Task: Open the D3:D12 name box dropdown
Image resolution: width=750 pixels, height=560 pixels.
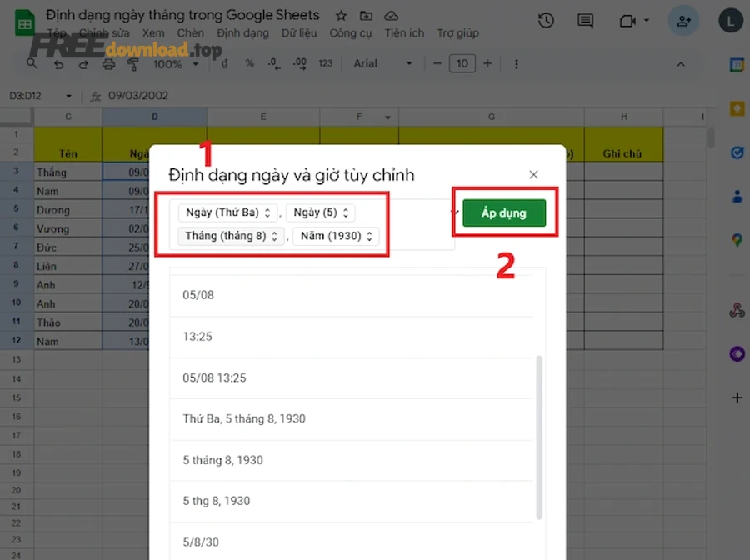Action: pyautogui.click(x=69, y=96)
